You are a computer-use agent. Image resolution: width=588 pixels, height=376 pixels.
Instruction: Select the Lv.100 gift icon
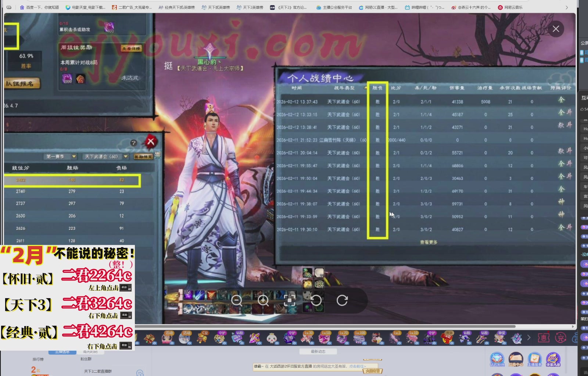click(x=360, y=338)
